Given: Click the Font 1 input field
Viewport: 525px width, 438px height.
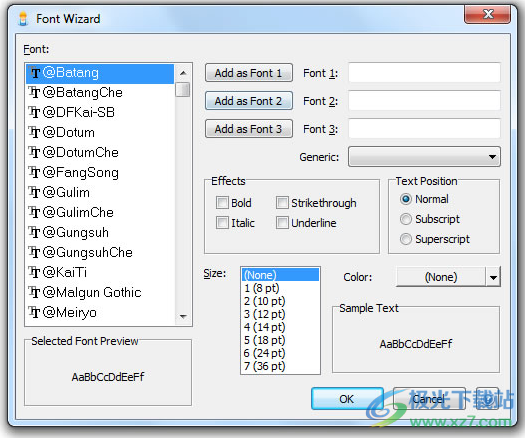Looking at the screenshot, I should coord(424,73).
